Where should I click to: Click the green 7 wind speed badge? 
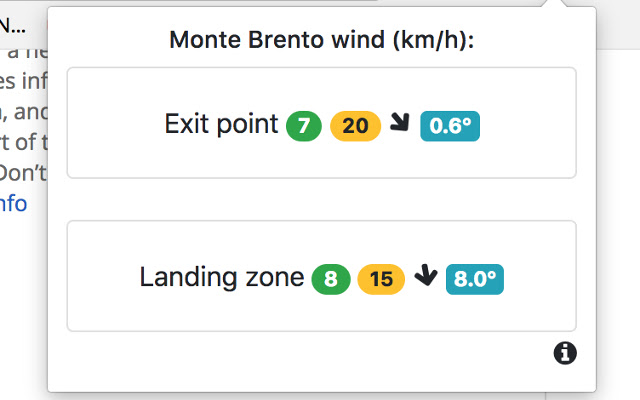303,126
